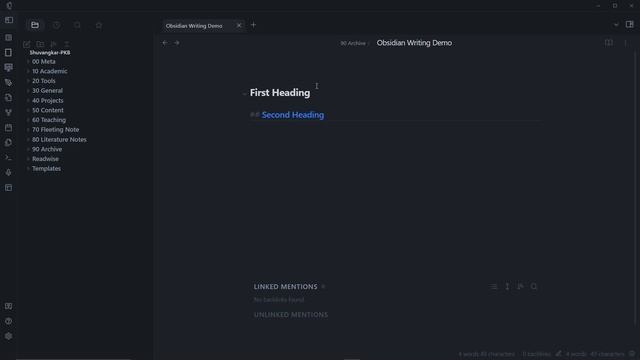Viewport: 640px width, 360px height.
Task: Click the Second Heading text
Action: coord(293,115)
